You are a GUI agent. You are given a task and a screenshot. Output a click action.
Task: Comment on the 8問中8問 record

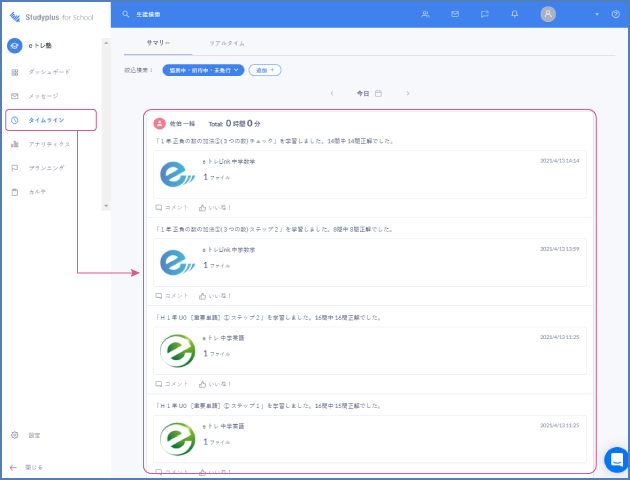(x=172, y=296)
